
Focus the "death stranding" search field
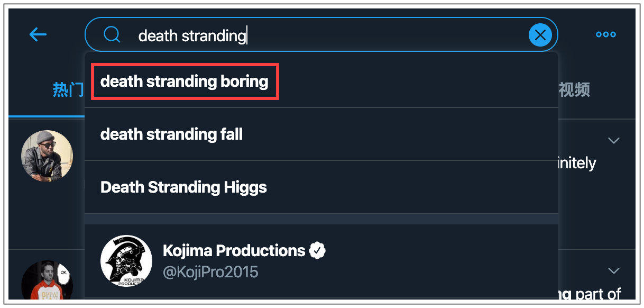(x=321, y=35)
